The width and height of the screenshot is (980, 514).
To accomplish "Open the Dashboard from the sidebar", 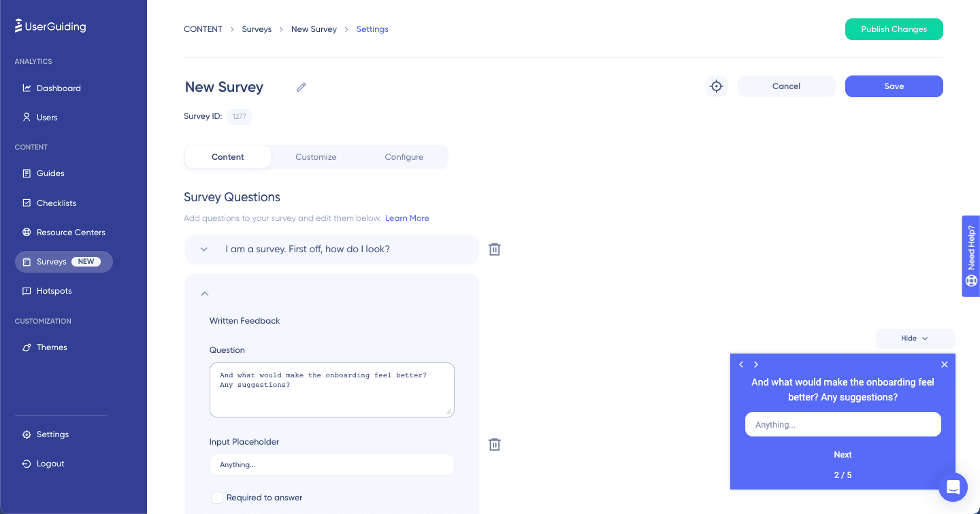I will coord(59,88).
